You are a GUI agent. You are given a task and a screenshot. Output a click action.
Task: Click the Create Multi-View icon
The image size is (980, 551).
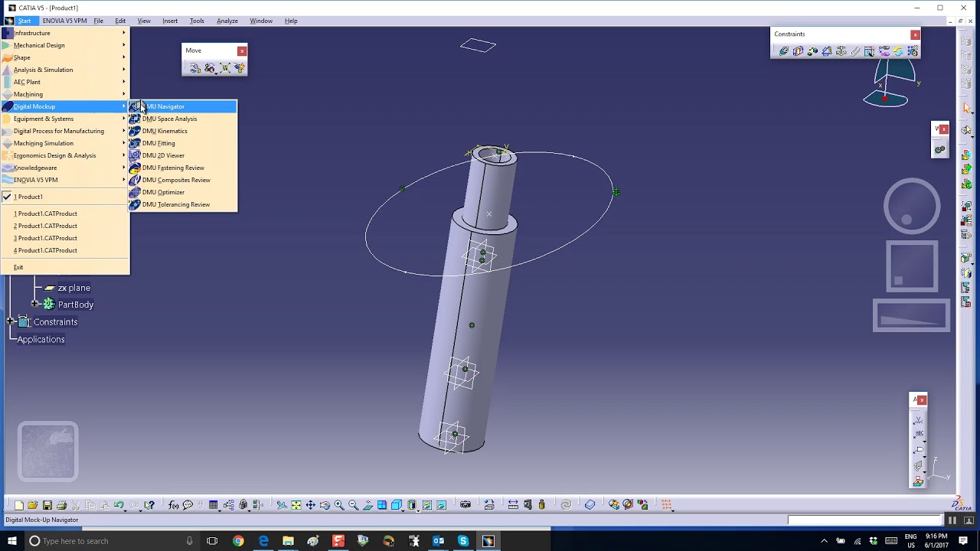point(382,505)
